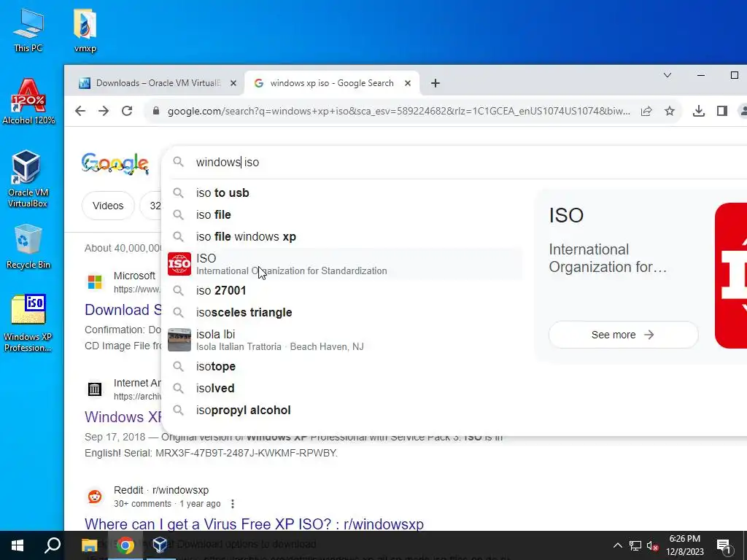Open the Recycle Bin

click(28, 246)
